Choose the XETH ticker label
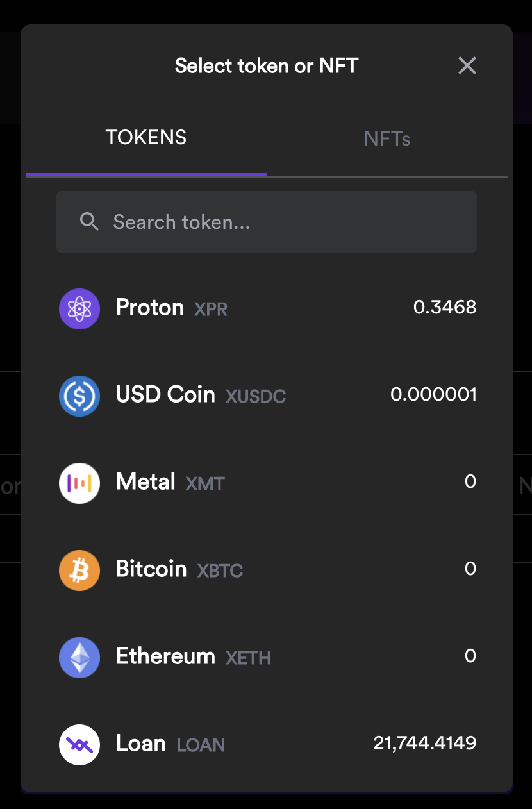This screenshot has height=809, width=532. pos(248,658)
